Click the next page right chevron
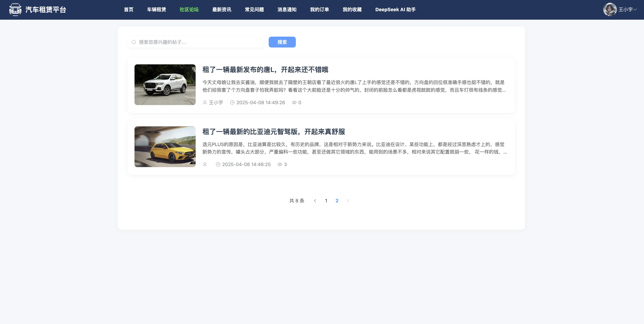This screenshot has height=324, width=644. 348,201
